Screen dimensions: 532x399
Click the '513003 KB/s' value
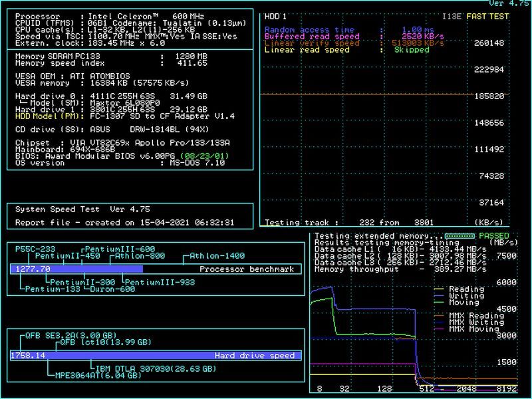(418, 43)
